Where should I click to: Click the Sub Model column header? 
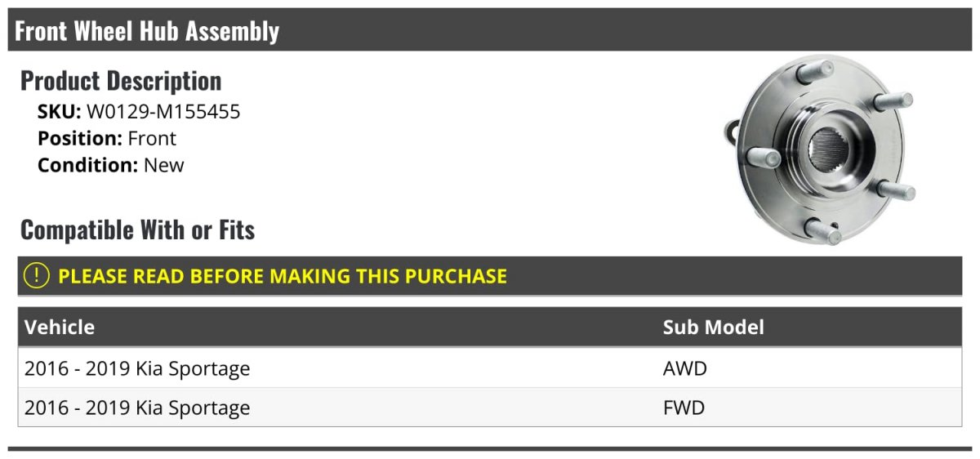(x=713, y=328)
